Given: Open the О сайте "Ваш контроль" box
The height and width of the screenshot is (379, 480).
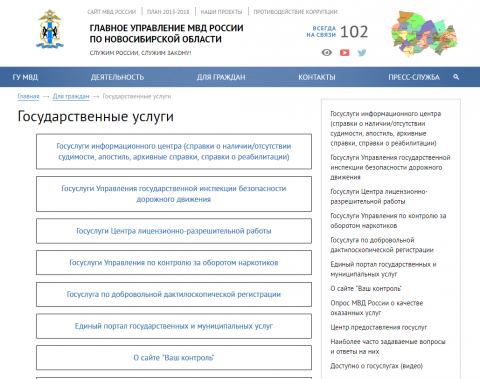Looking at the screenshot, I should pos(174,358).
